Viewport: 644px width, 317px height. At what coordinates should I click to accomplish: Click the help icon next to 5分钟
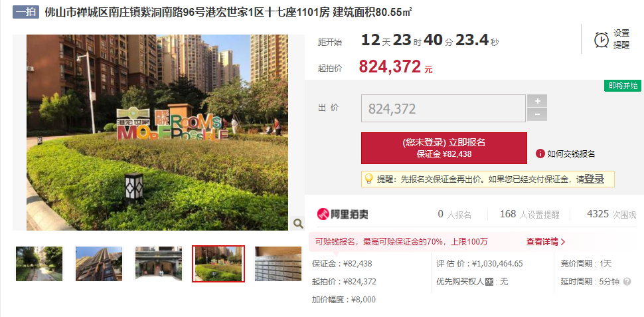point(627,282)
